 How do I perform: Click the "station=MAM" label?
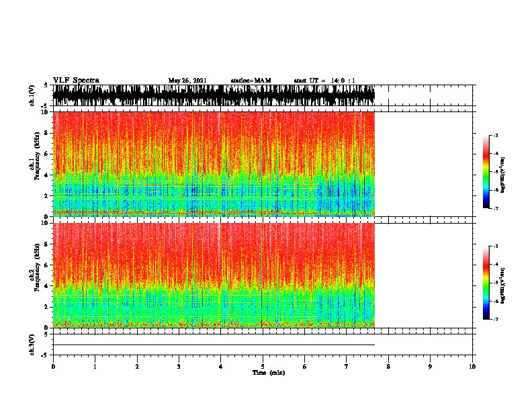[x=251, y=81]
